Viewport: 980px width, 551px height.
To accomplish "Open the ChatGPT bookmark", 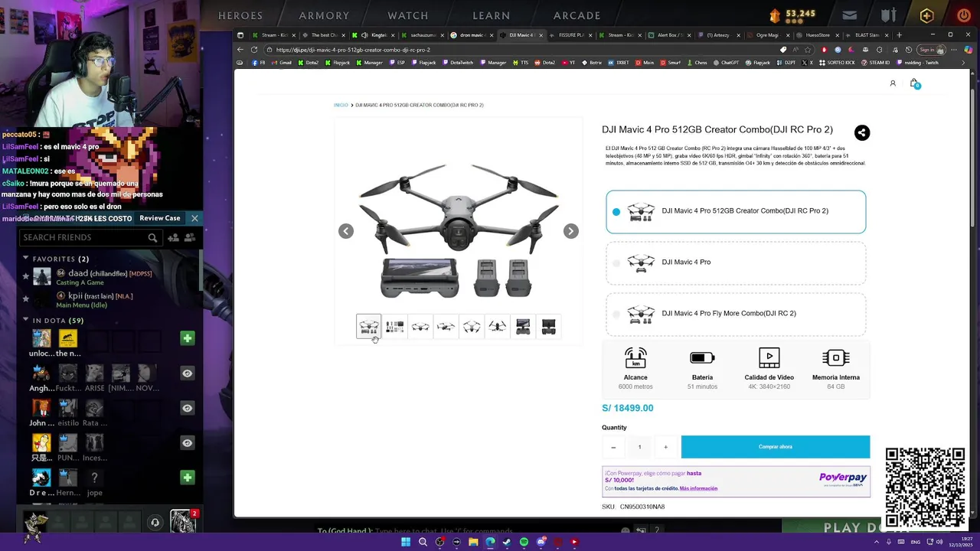I will [x=726, y=63].
